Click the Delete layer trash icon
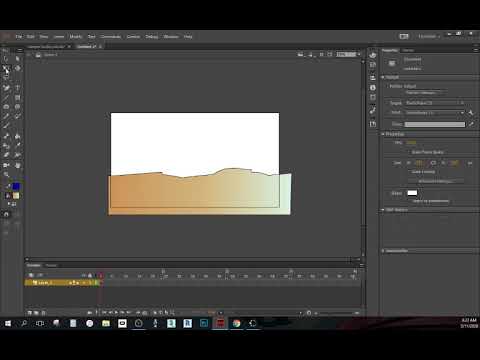Image resolution: width=480 pixels, height=360 pixels. click(43, 313)
